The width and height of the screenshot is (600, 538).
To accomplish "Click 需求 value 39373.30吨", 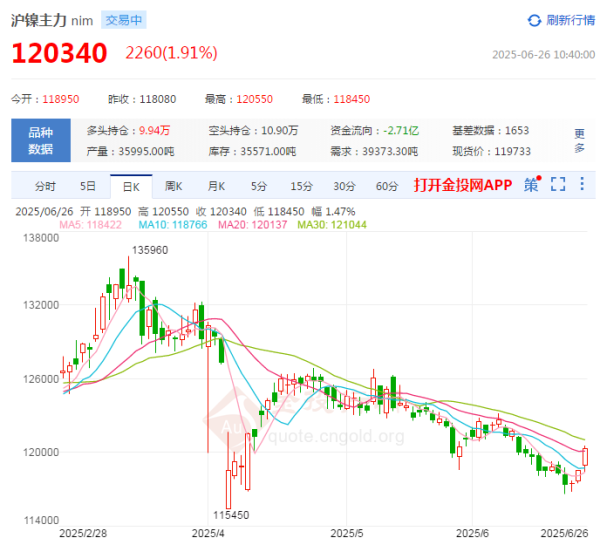I will tap(390, 152).
